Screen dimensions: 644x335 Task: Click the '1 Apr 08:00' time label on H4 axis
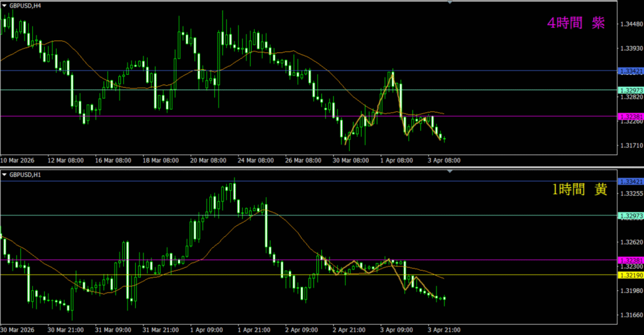396,161
